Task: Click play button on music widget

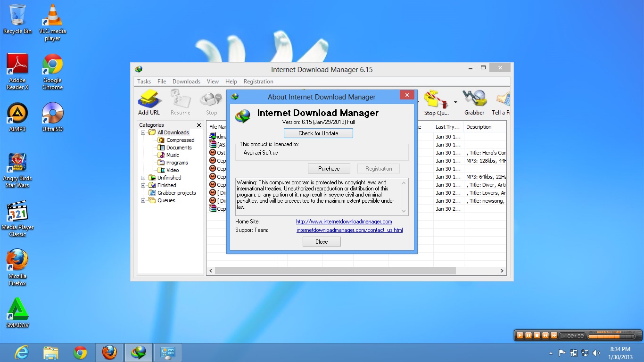Action: [x=520, y=336]
